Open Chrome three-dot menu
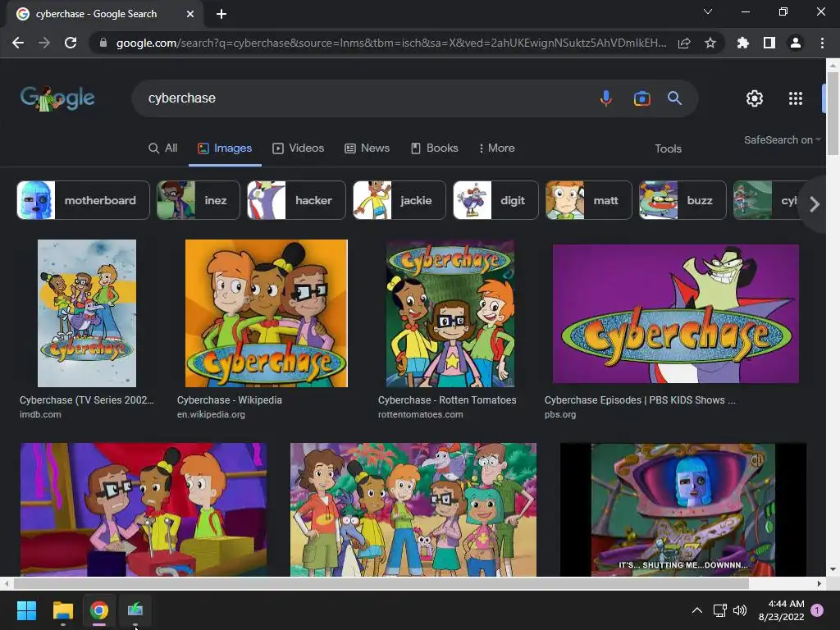 (822, 43)
